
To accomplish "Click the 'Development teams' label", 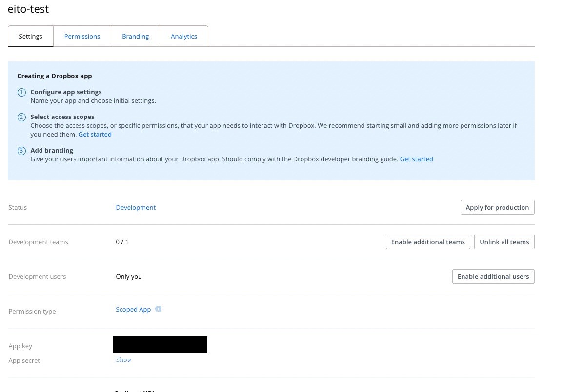I will tap(38, 242).
